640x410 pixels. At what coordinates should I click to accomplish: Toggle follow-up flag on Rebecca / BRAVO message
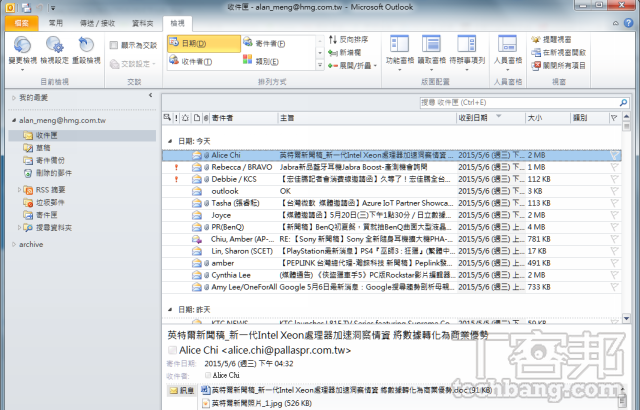614,167
